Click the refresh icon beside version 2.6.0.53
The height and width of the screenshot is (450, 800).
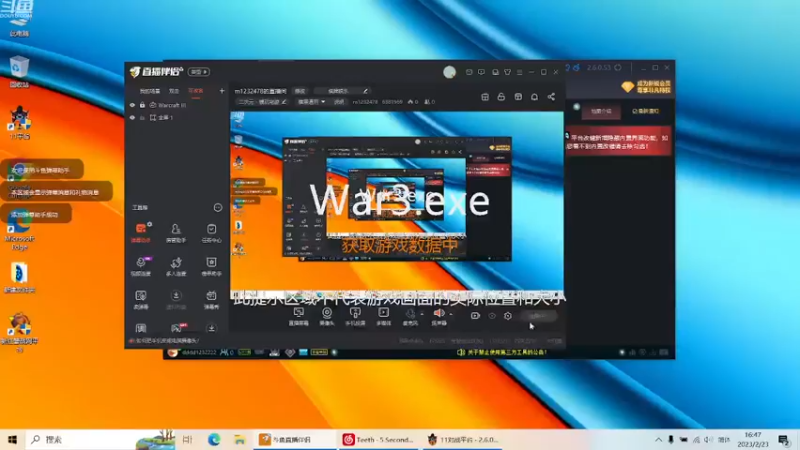point(618,67)
